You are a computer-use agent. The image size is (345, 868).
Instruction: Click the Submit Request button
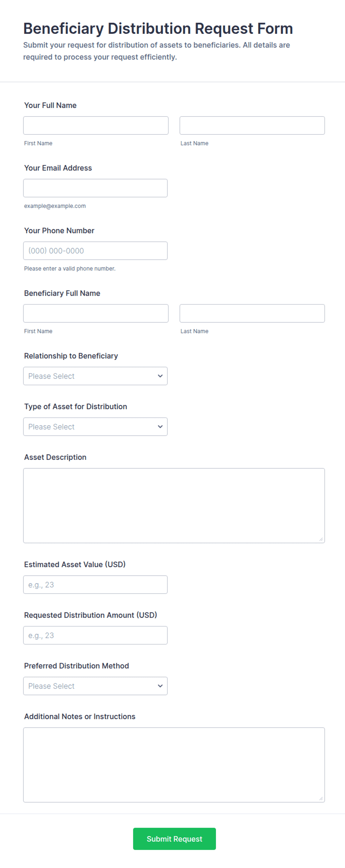(x=174, y=839)
